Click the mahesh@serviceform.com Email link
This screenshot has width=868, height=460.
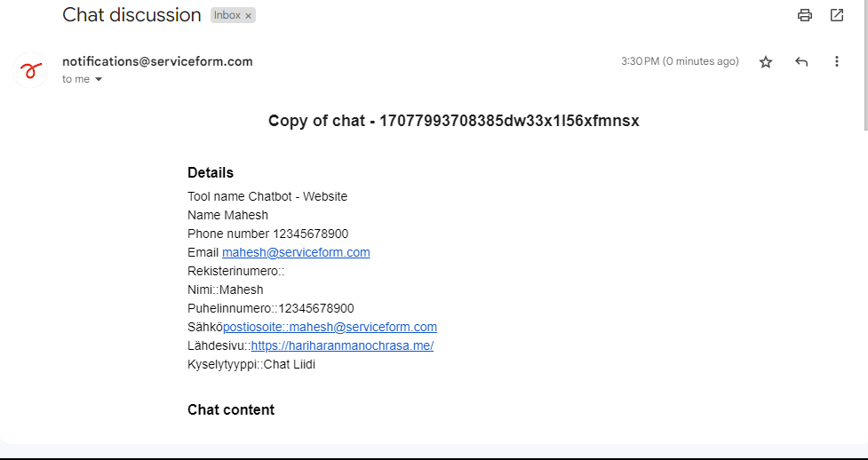pyautogui.click(x=296, y=252)
